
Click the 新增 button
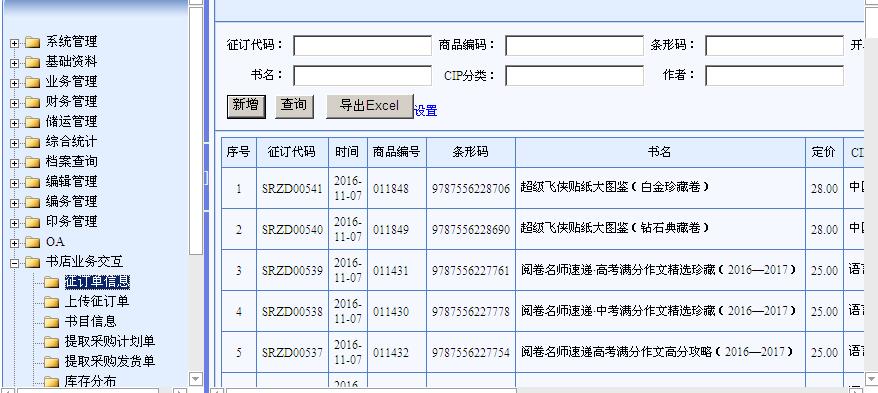[246, 106]
